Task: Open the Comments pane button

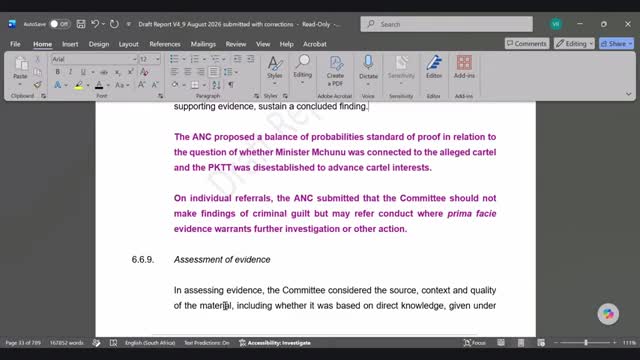Action: (527, 43)
